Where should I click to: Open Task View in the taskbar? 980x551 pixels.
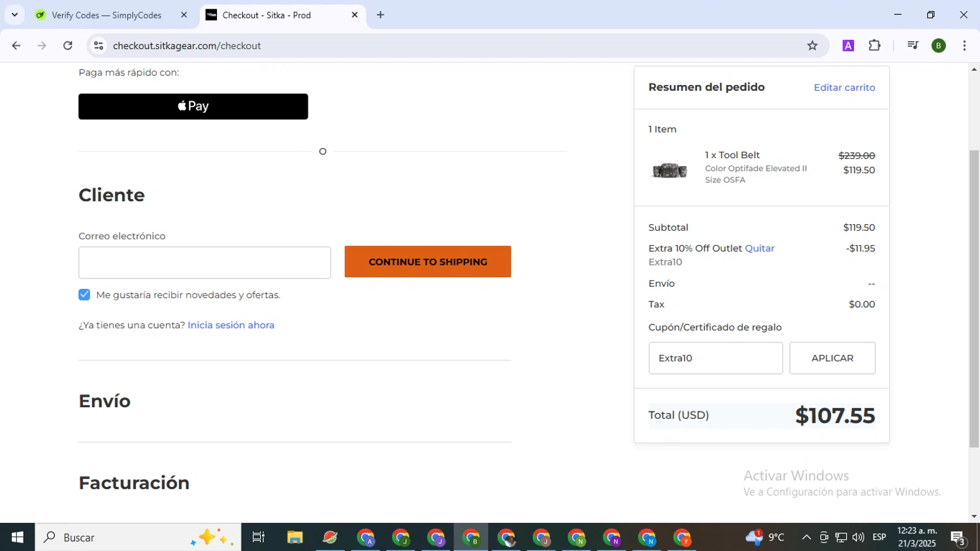click(x=258, y=537)
